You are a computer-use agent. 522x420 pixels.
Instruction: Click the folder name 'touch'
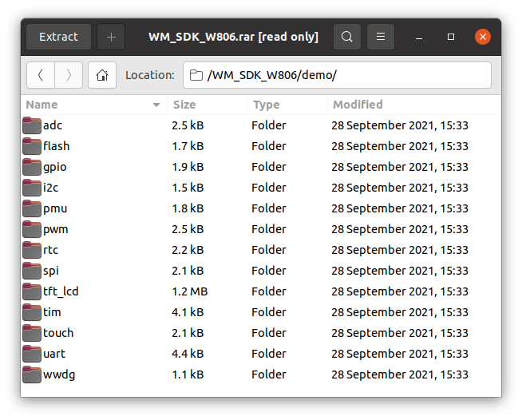pos(58,333)
